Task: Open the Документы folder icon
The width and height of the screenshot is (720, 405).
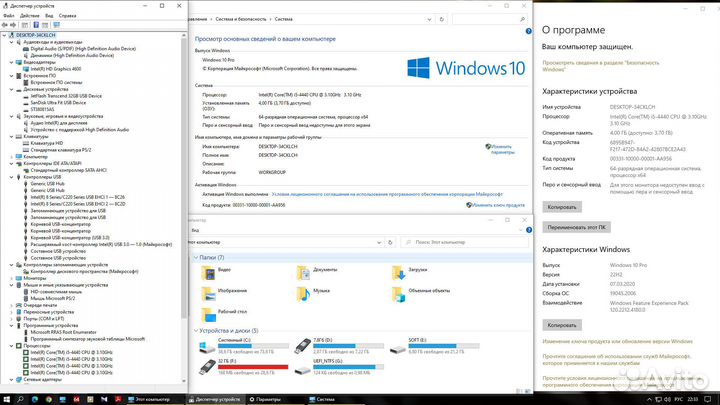Action: [302, 270]
